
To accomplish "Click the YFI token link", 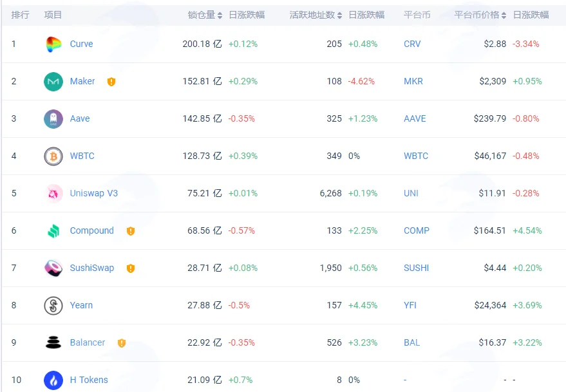I will 410,305.
